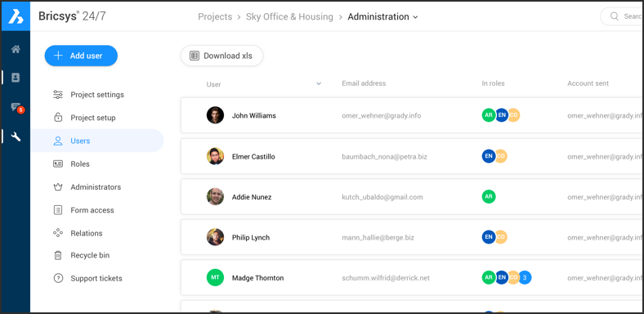
Task: Click the CO role badge for John Williams
Action: (514, 115)
